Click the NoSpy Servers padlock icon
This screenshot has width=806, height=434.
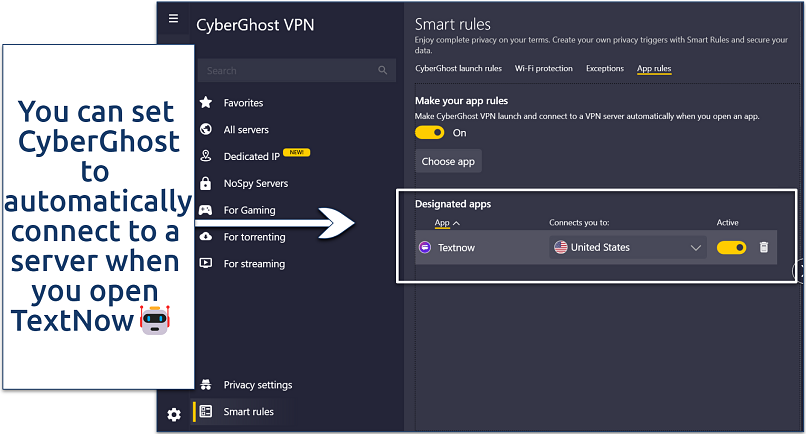pyautogui.click(x=206, y=183)
